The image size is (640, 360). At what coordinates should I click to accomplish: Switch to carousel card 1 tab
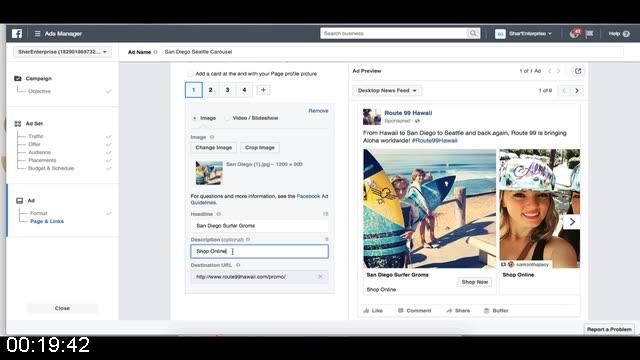pyautogui.click(x=193, y=90)
